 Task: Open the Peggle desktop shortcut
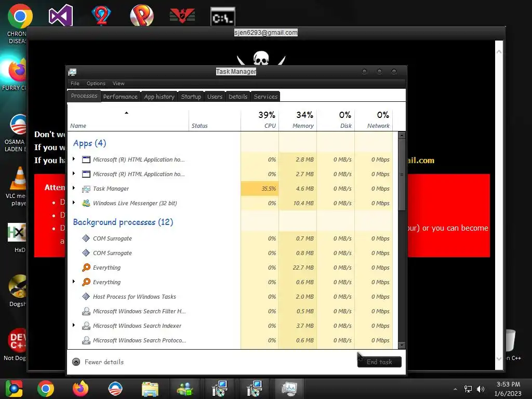coord(142,15)
